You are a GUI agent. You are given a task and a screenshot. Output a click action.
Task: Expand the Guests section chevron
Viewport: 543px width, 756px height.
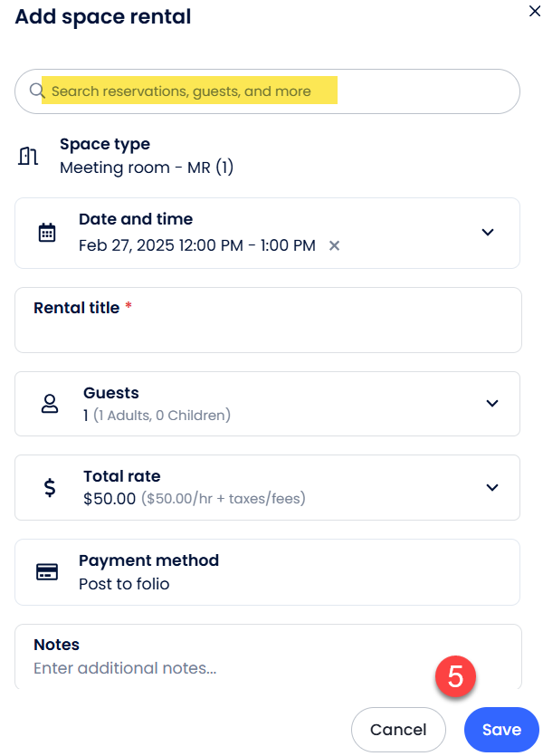point(491,404)
